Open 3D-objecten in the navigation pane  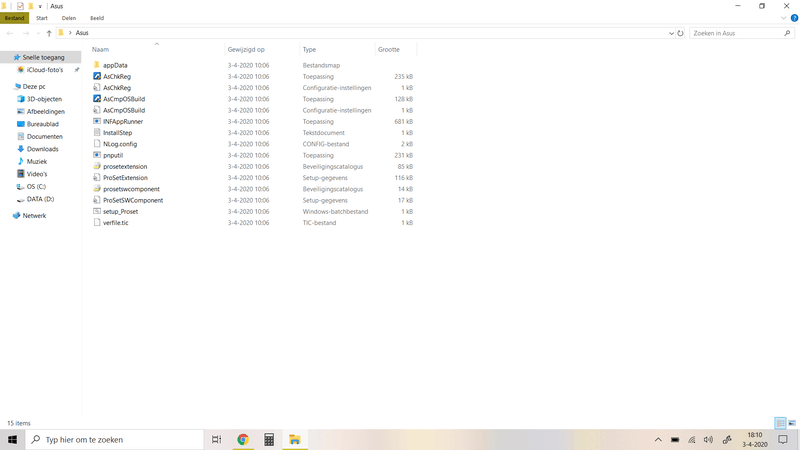44,99
